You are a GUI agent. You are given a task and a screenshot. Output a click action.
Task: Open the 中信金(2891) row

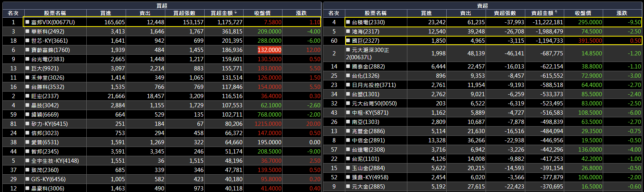click(483, 140)
